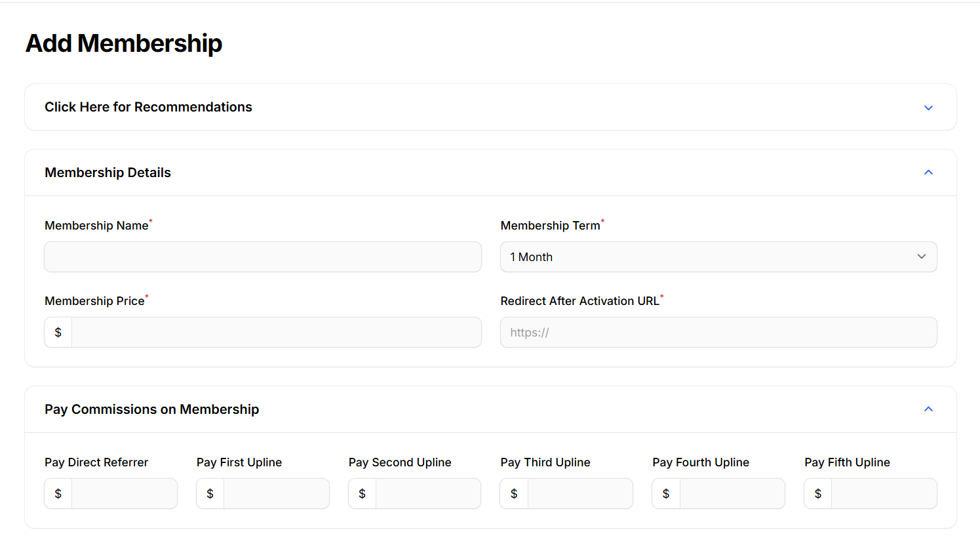
Task: Open the Membership Term dropdown
Action: 718,257
